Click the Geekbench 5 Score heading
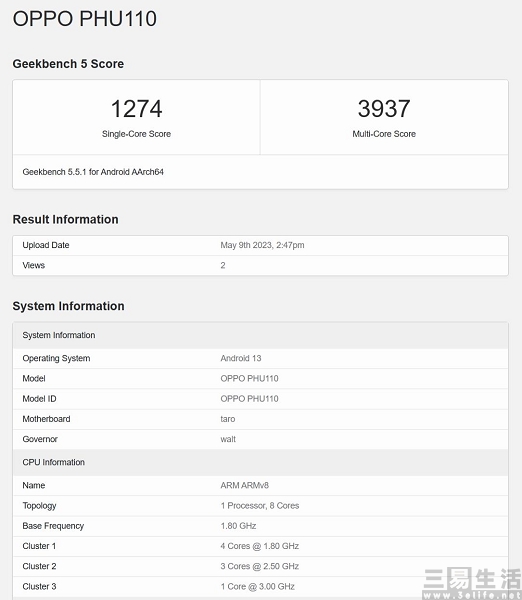Screen dimensions: 522x600 68,64
